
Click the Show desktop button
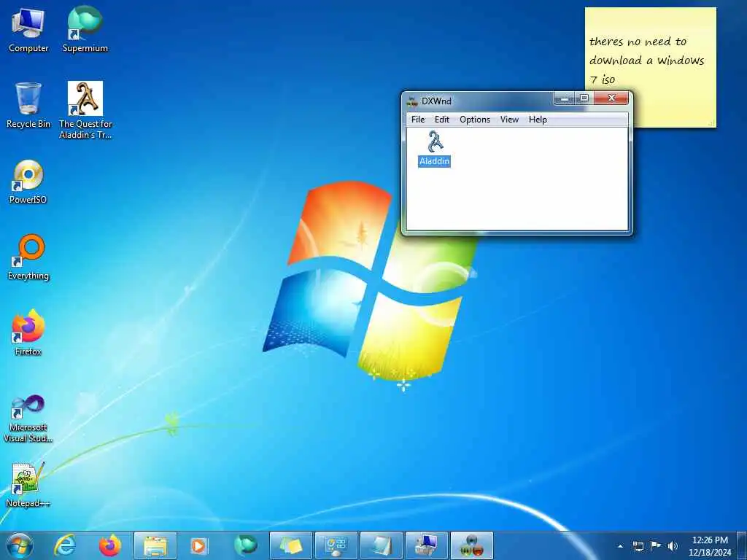pyautogui.click(x=742, y=545)
